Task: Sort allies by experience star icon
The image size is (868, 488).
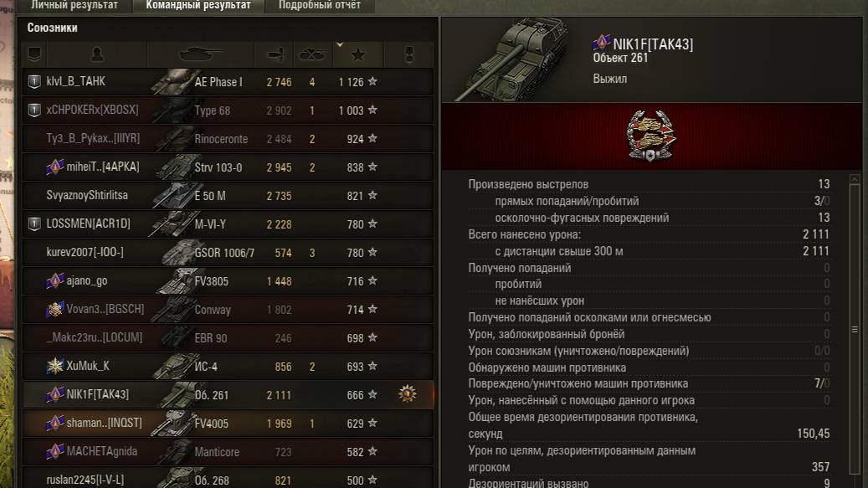Action: point(357,54)
